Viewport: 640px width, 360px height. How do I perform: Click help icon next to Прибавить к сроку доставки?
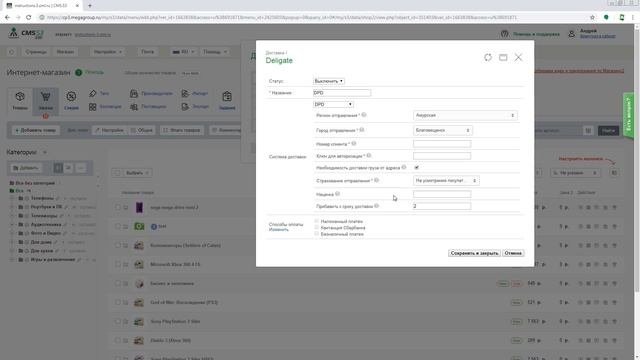(377, 206)
